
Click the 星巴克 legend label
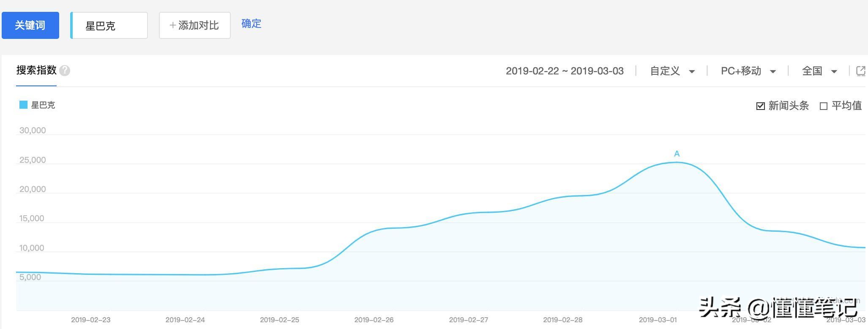pos(43,105)
